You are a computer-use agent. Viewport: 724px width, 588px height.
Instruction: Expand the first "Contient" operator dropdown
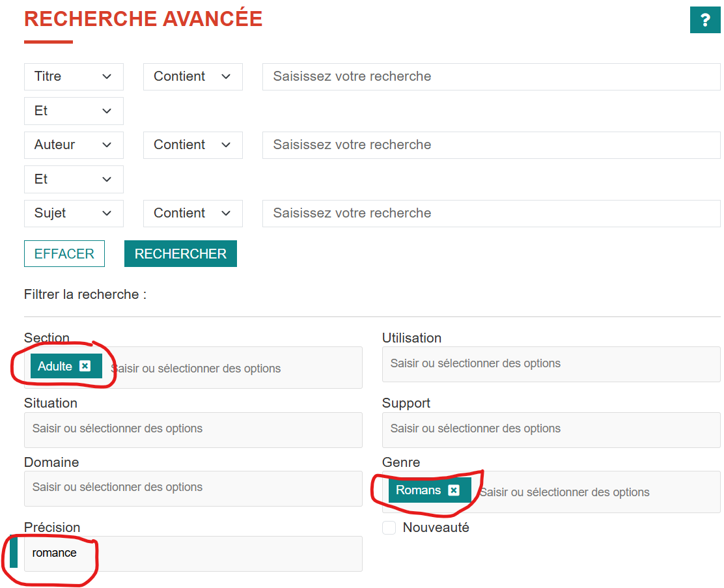pos(193,76)
